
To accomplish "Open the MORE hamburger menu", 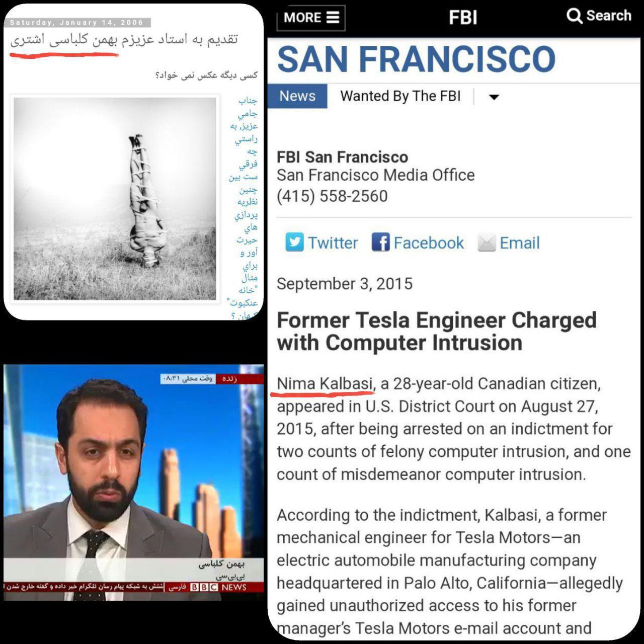I will pyautogui.click(x=311, y=18).
